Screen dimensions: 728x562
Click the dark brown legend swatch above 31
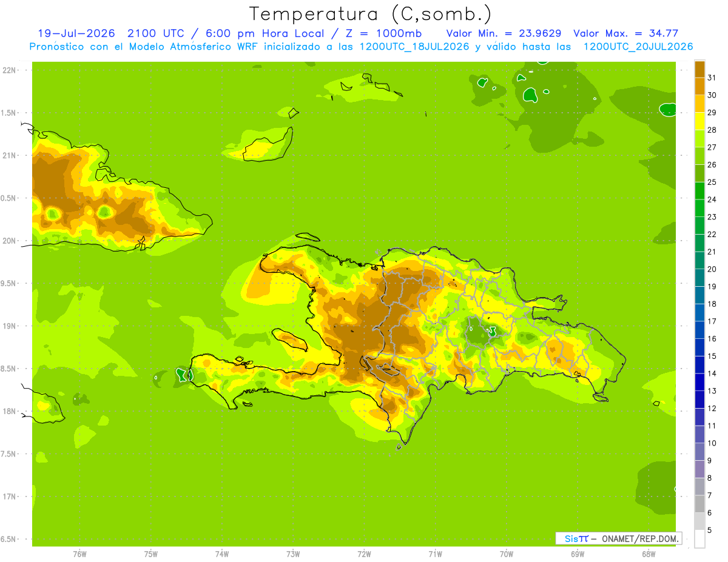[x=699, y=69]
